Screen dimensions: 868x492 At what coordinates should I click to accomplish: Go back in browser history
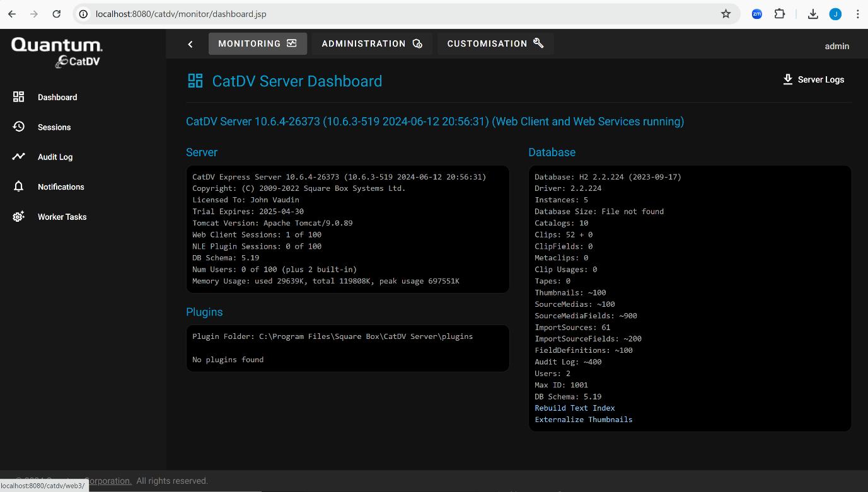click(12, 14)
